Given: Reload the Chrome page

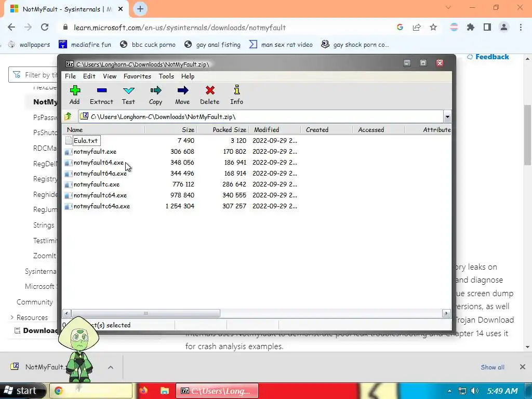Looking at the screenshot, I should [45, 28].
